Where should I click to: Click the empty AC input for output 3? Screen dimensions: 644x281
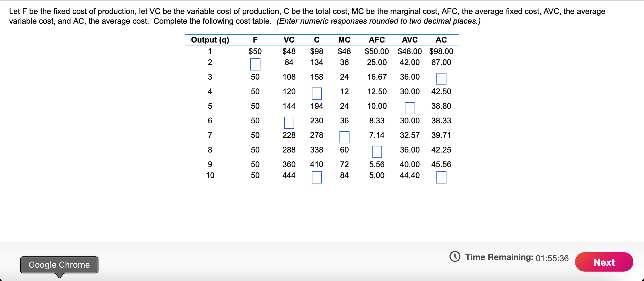click(x=441, y=79)
